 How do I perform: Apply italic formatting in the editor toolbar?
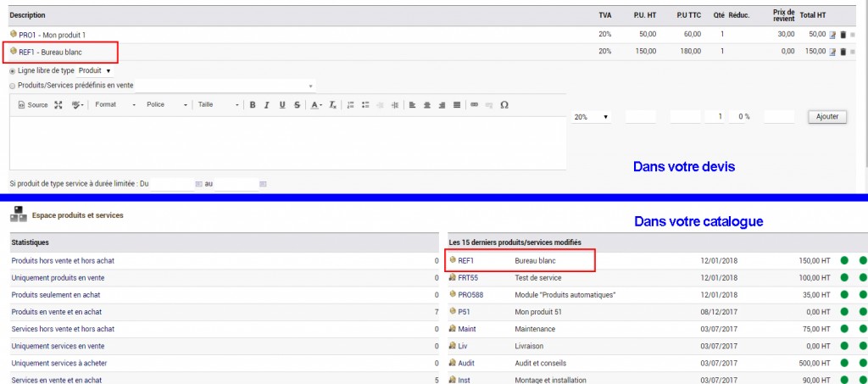267,105
